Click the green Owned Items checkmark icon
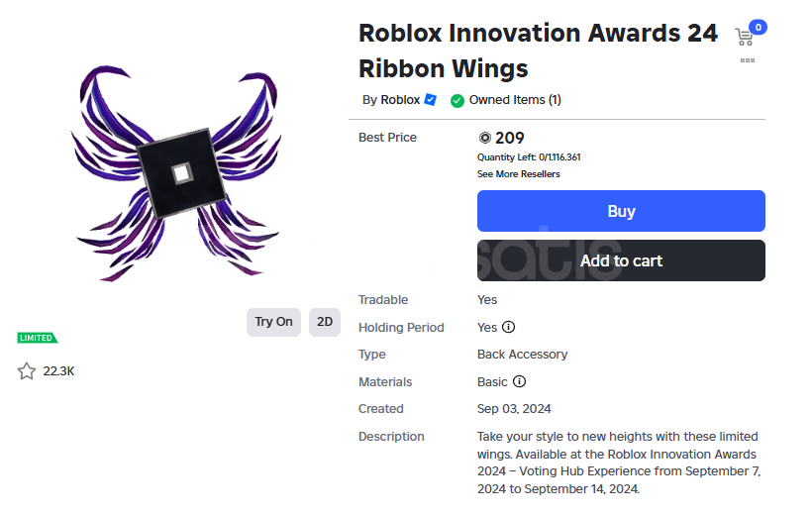This screenshot has height=516, width=812. pos(457,100)
